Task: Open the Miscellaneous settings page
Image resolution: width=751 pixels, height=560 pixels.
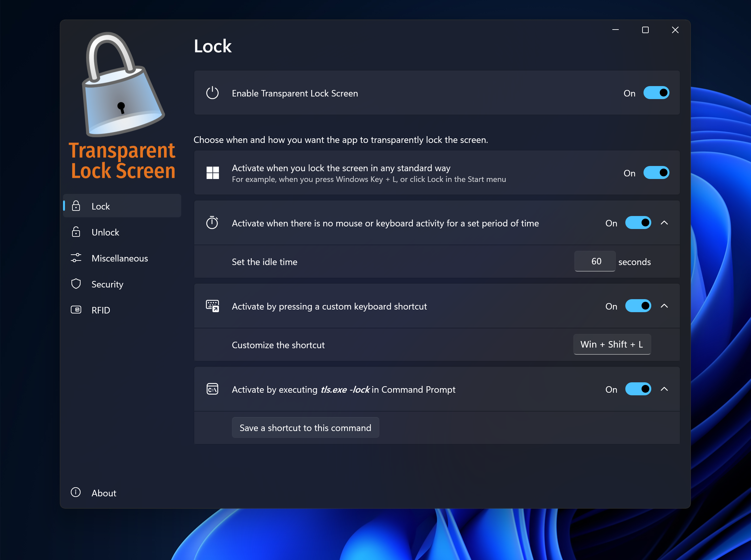Action: point(119,258)
